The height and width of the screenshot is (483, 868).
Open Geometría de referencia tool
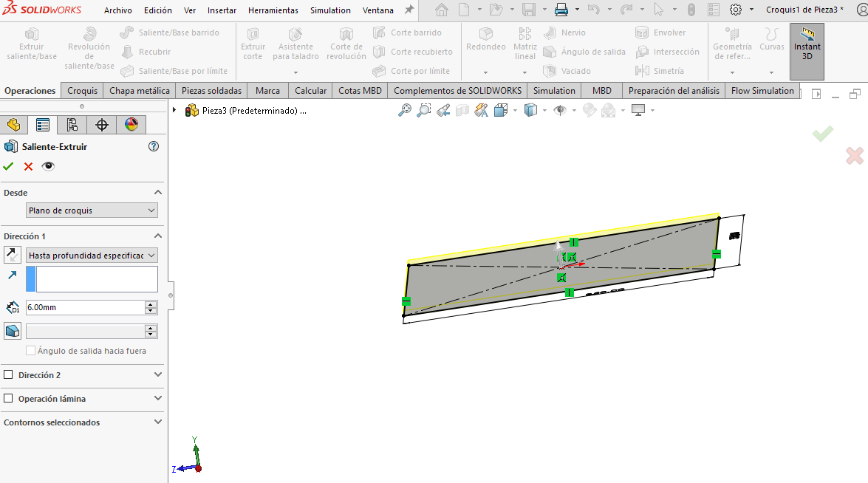point(732,44)
